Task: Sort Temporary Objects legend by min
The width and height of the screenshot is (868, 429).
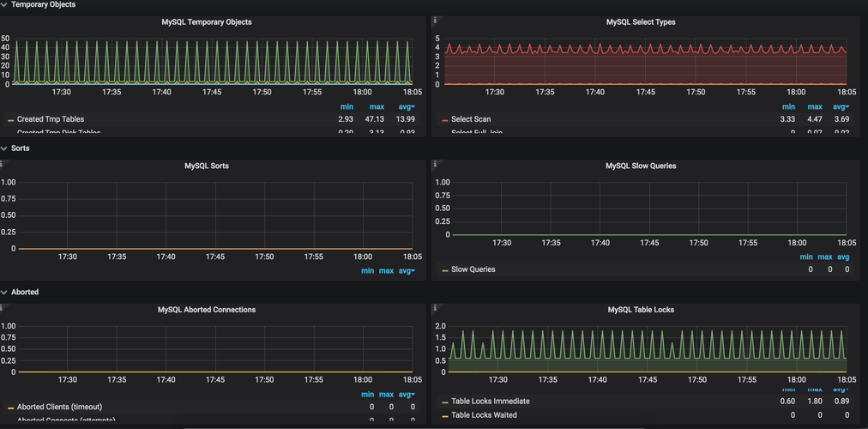Action: click(347, 106)
